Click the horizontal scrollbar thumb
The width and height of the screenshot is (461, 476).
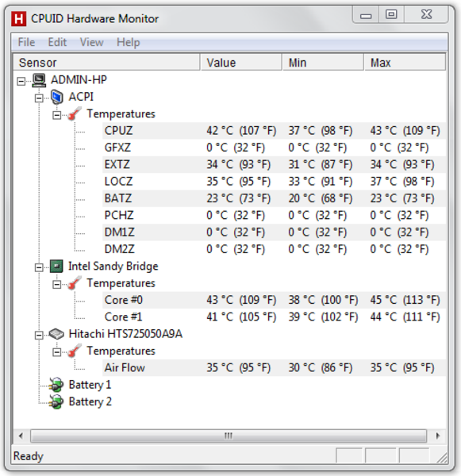coord(229,436)
